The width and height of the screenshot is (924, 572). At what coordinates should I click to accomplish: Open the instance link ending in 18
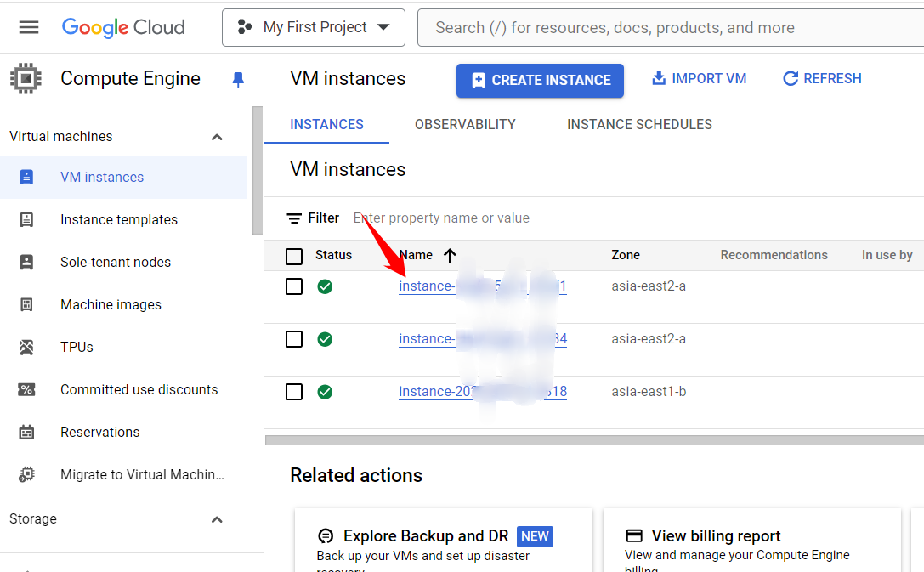click(x=483, y=391)
